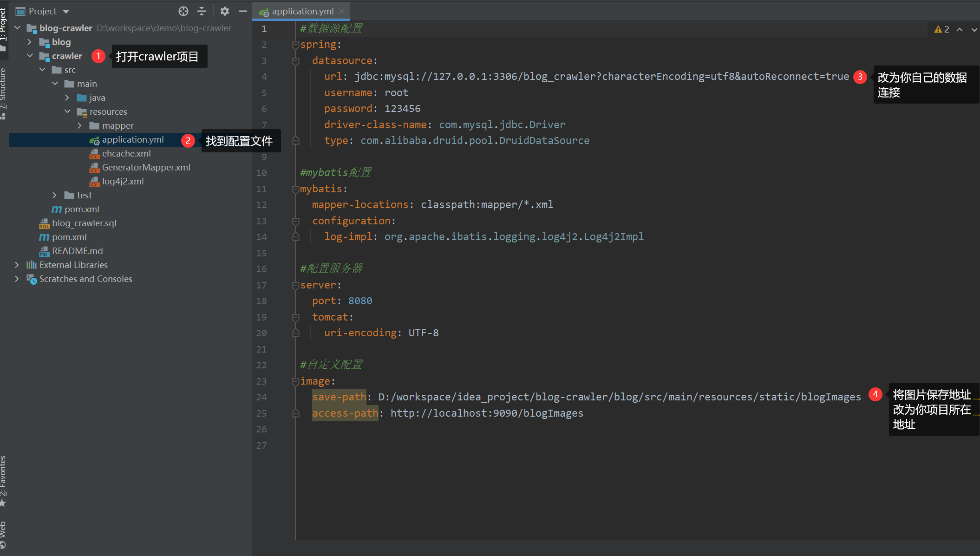
Task: Open the Project settings gear icon
Action: pos(224,10)
